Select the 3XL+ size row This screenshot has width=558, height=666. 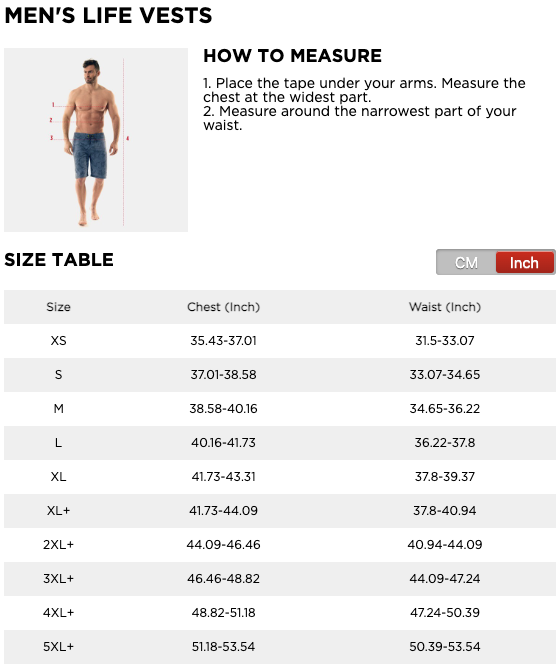point(280,579)
